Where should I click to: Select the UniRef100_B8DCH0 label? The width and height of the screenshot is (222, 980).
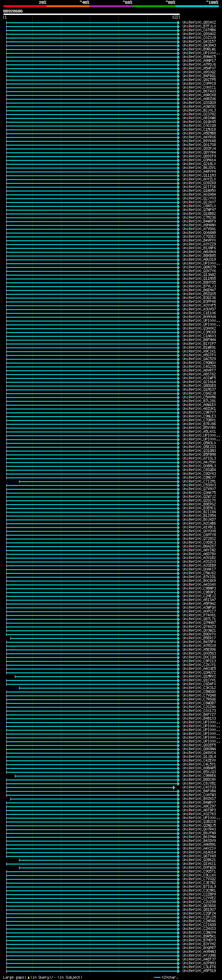pyautogui.click(x=199, y=779)
